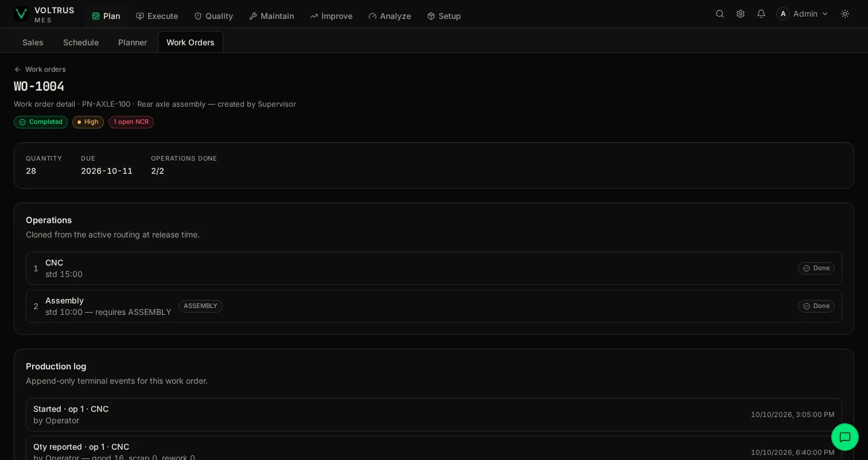
Task: Click the High priority badge
Action: pos(88,122)
